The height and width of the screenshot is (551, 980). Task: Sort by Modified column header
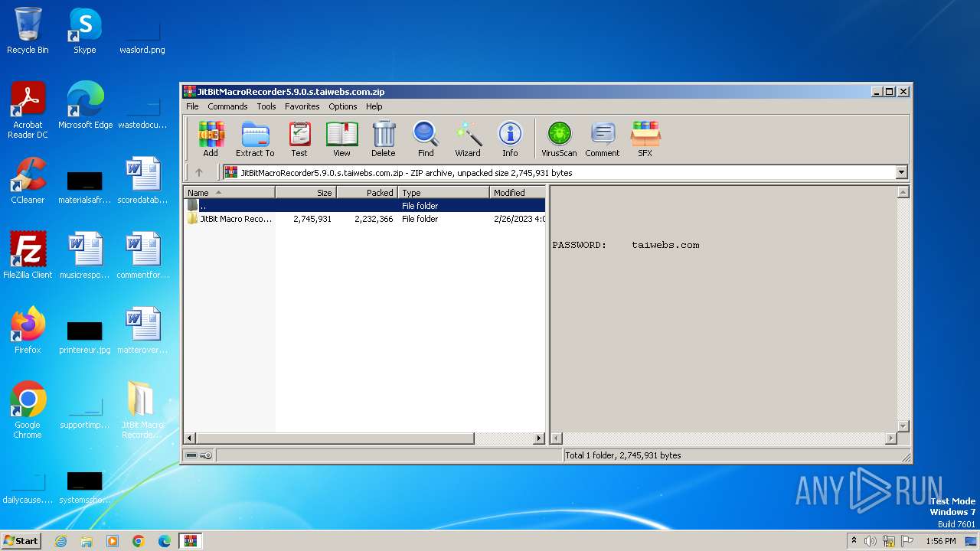tap(518, 193)
